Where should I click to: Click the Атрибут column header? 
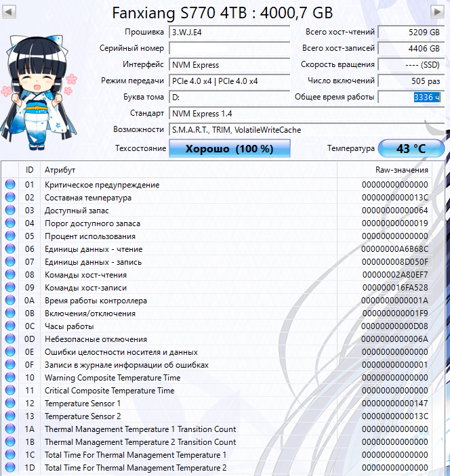pos(188,170)
